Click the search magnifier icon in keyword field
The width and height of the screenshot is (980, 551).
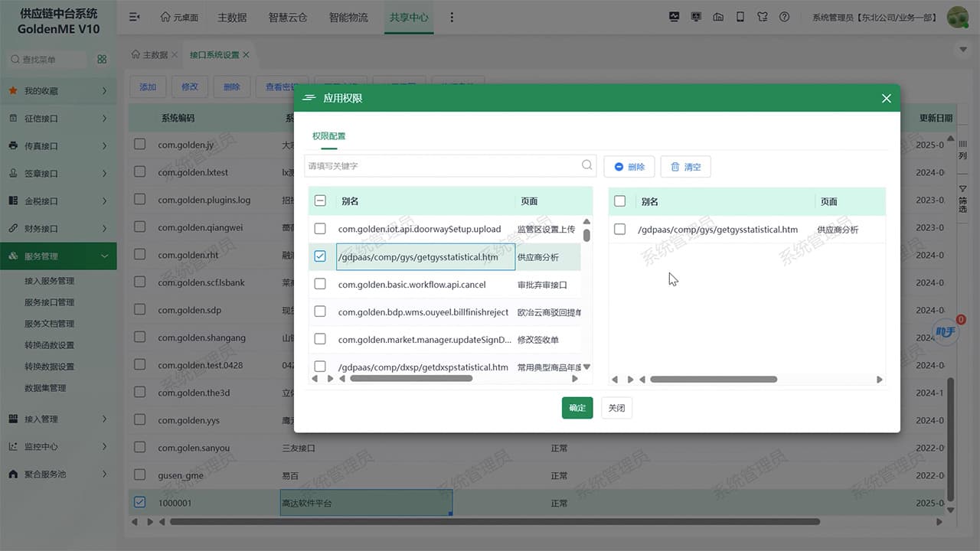click(586, 165)
